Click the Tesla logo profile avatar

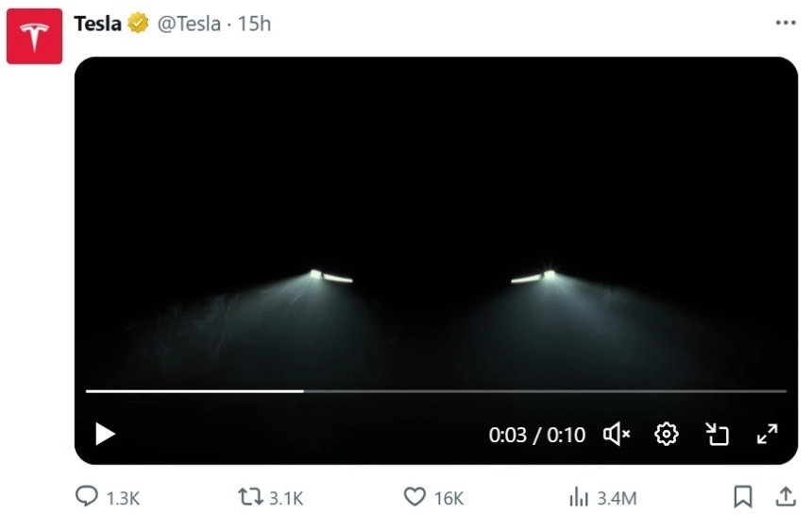click(x=34, y=37)
